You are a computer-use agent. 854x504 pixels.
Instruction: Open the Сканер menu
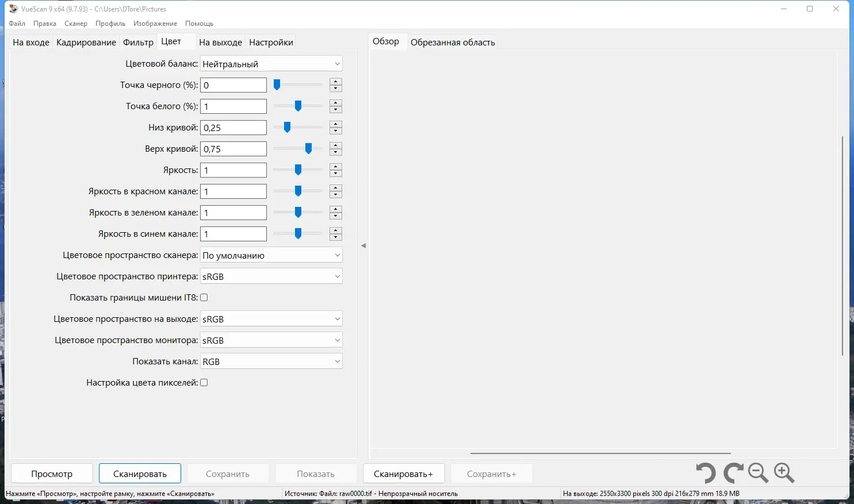76,24
